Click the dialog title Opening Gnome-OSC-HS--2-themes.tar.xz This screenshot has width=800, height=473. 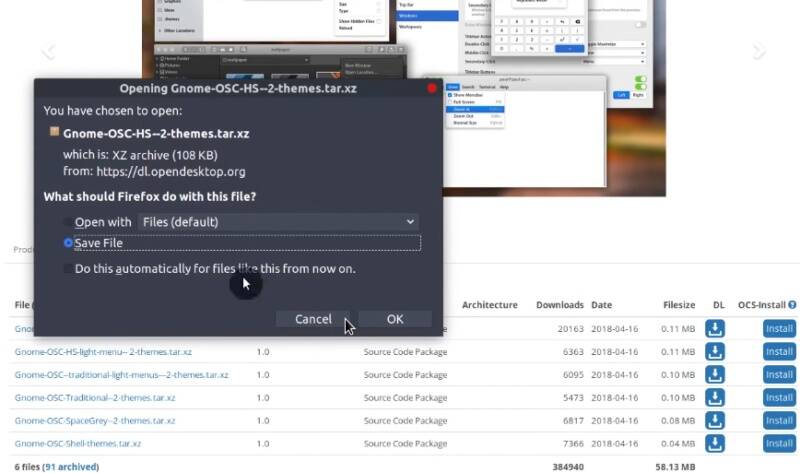click(x=238, y=88)
